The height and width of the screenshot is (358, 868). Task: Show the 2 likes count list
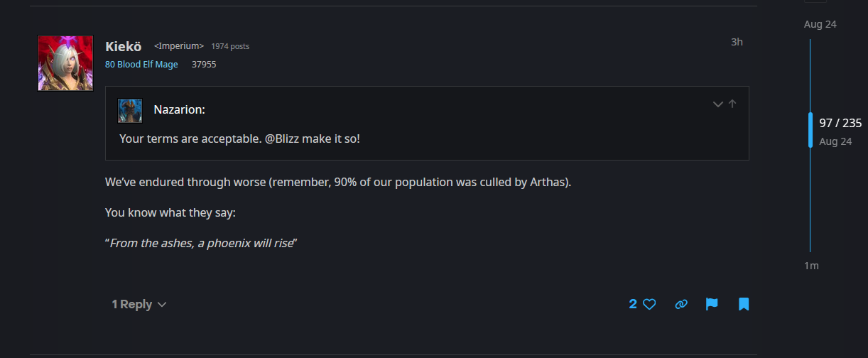click(x=633, y=304)
